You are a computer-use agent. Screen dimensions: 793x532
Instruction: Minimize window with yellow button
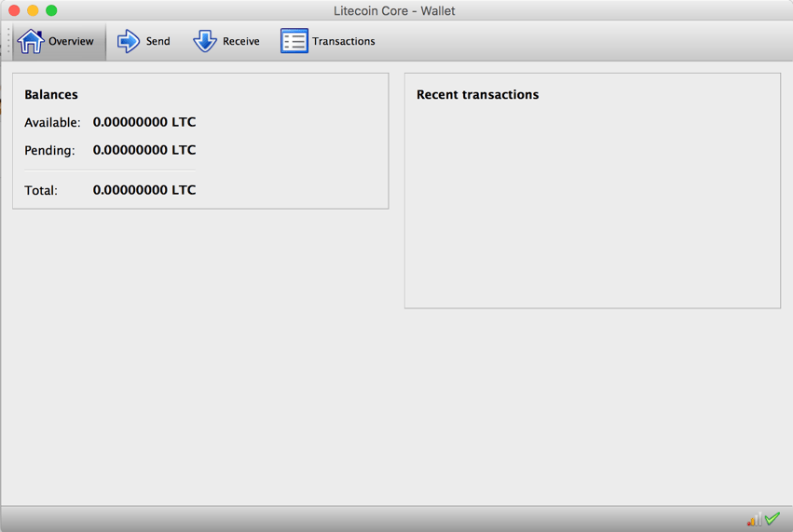[x=33, y=10]
